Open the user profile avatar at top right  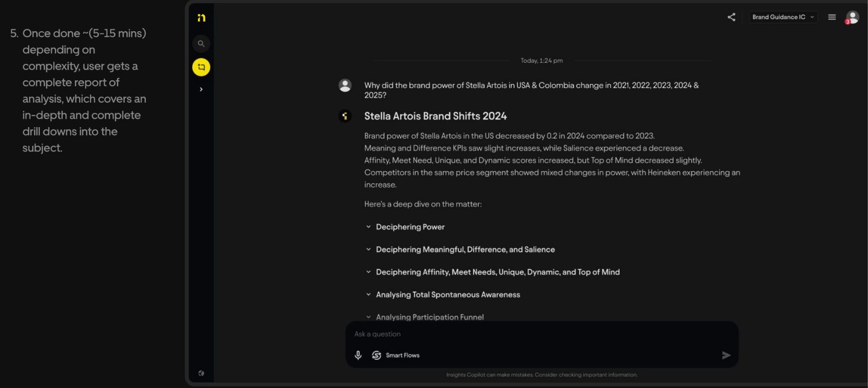[x=852, y=17]
